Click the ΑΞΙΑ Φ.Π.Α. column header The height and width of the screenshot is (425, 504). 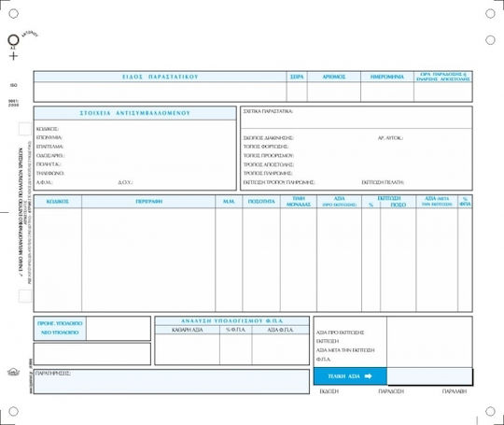280,330
